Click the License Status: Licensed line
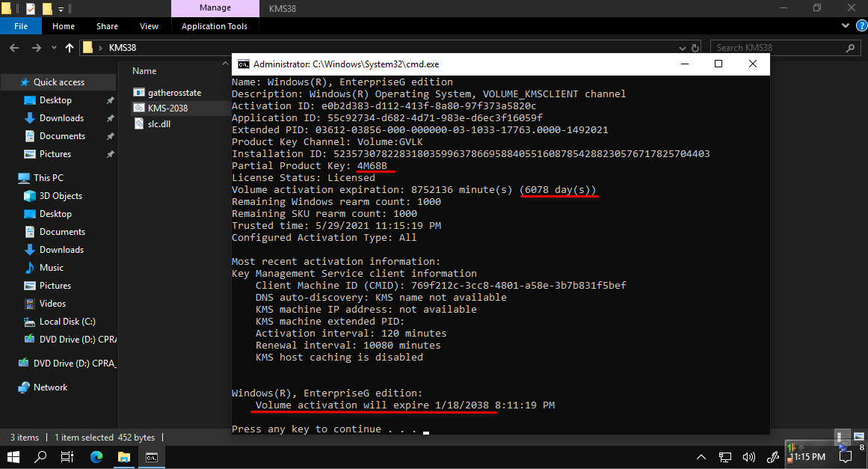The height and width of the screenshot is (469, 868). [x=303, y=178]
